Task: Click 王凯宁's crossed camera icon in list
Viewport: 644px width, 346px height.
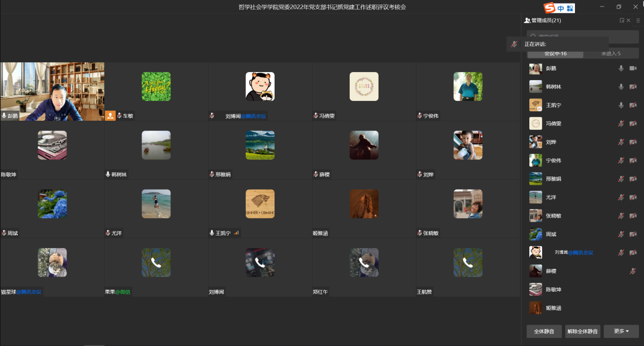Action: tap(633, 105)
